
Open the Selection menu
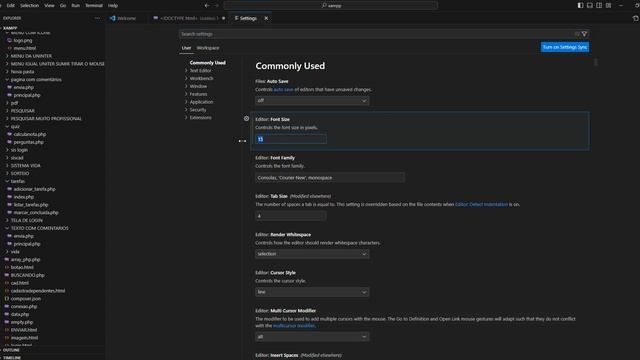click(x=29, y=6)
